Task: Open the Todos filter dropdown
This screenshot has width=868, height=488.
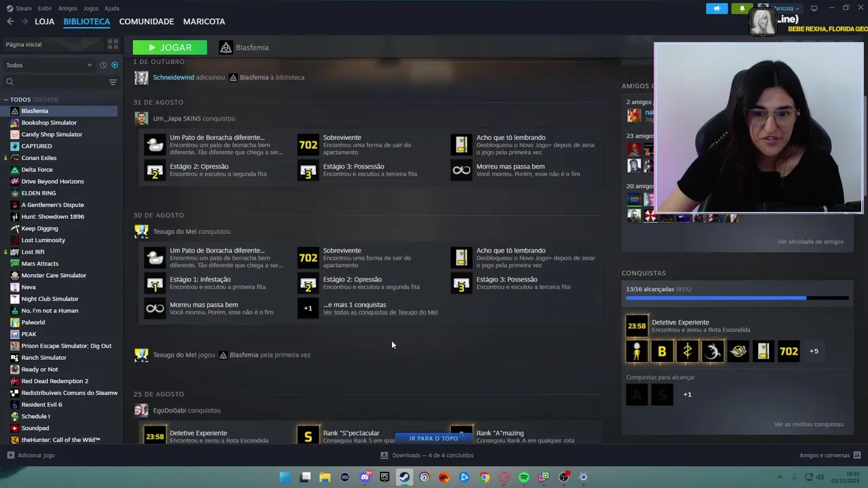Action: point(49,65)
